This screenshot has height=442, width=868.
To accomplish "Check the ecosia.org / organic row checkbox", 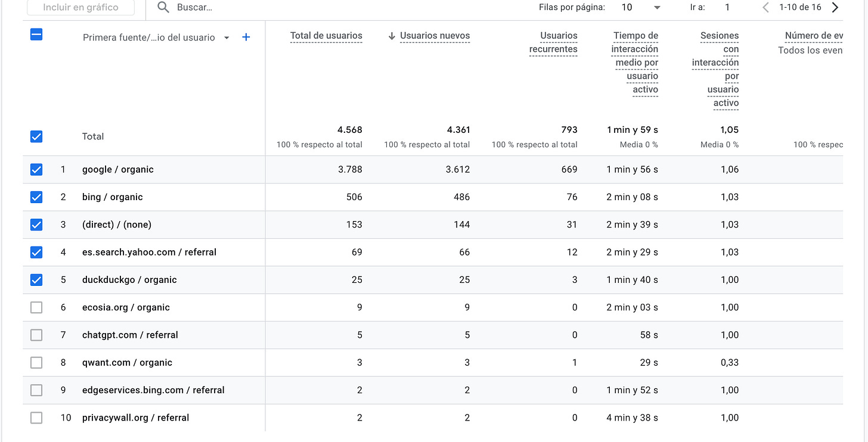I will (36, 307).
